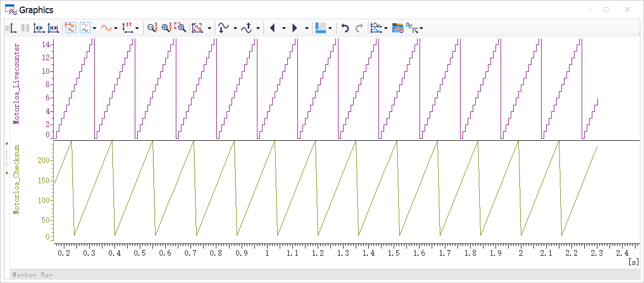Toggle the measurement marker icon
Image resolution: width=644 pixels, height=283 pixels.
39,28
